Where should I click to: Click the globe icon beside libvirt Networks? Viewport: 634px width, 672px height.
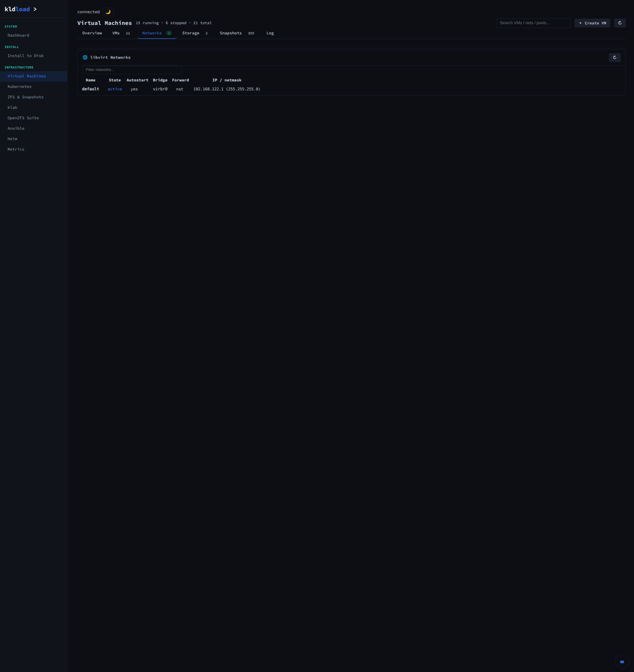coord(85,58)
